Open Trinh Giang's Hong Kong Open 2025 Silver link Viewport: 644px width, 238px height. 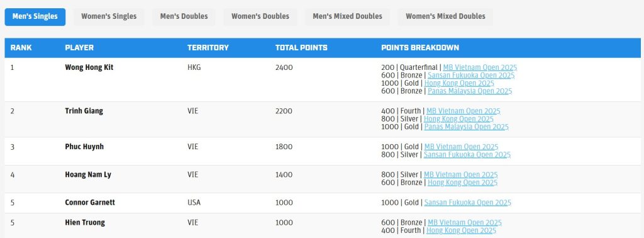(x=458, y=119)
